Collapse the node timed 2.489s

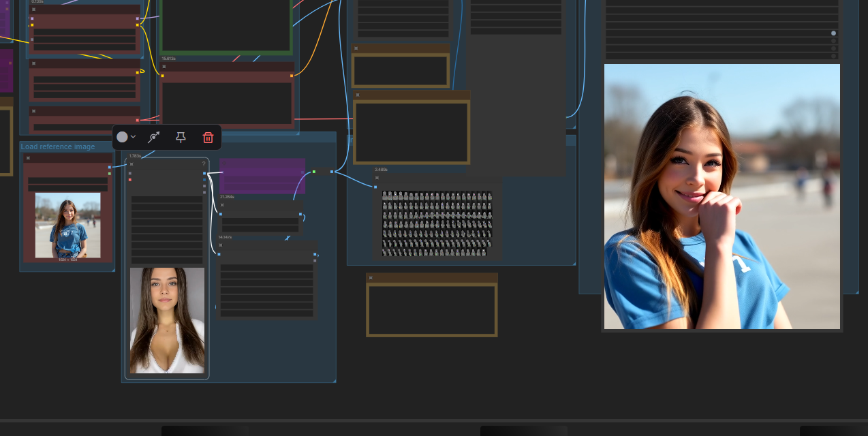pos(376,176)
